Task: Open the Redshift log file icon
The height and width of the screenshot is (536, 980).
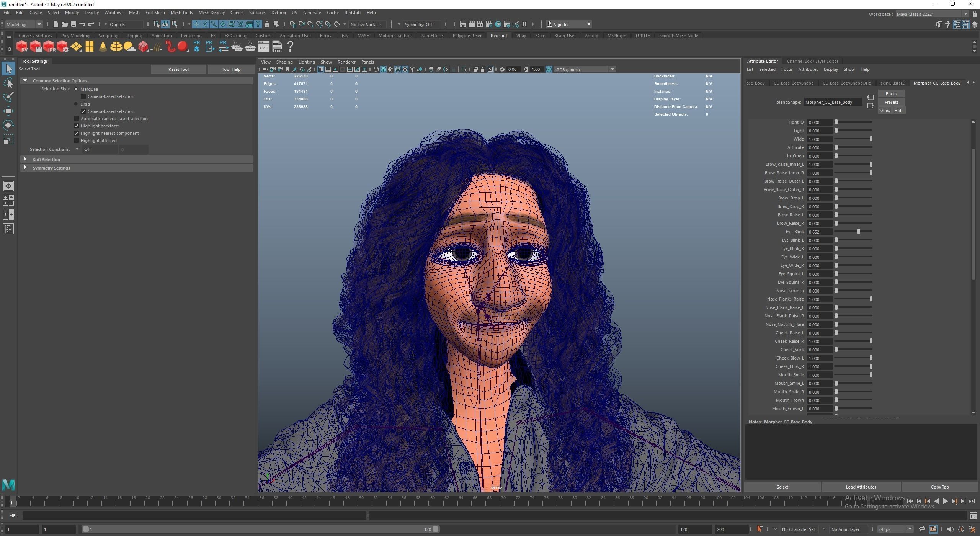Action: pos(277,47)
